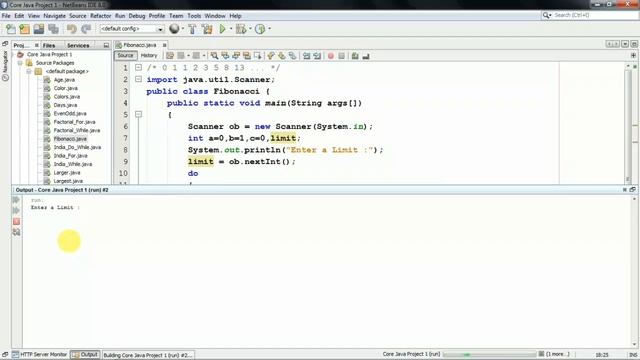Open the Profile menu

coord(157,16)
